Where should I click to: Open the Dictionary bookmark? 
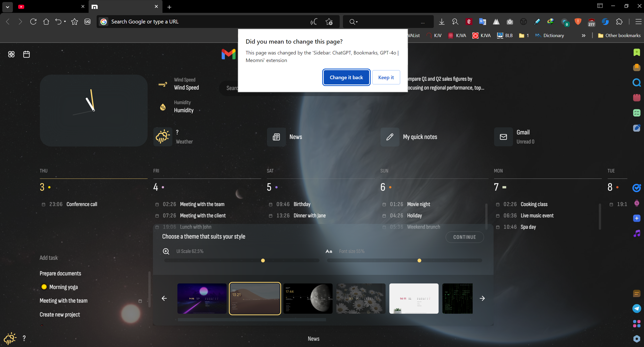(x=550, y=36)
